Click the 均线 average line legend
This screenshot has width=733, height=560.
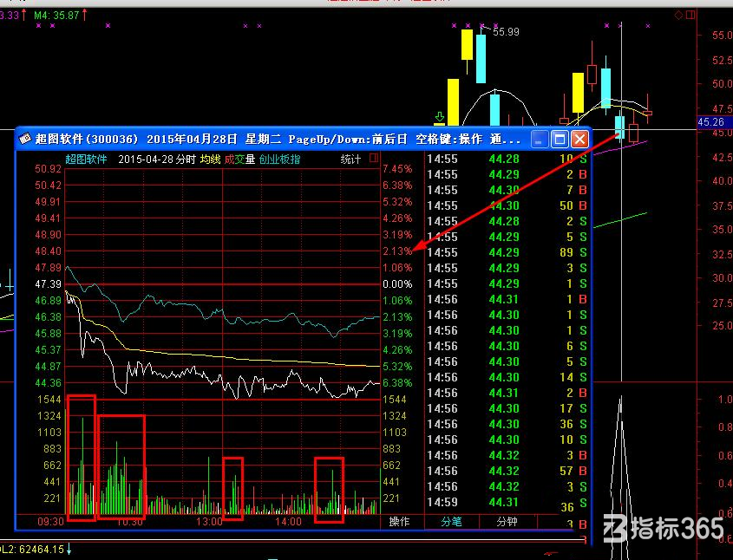coord(211,160)
